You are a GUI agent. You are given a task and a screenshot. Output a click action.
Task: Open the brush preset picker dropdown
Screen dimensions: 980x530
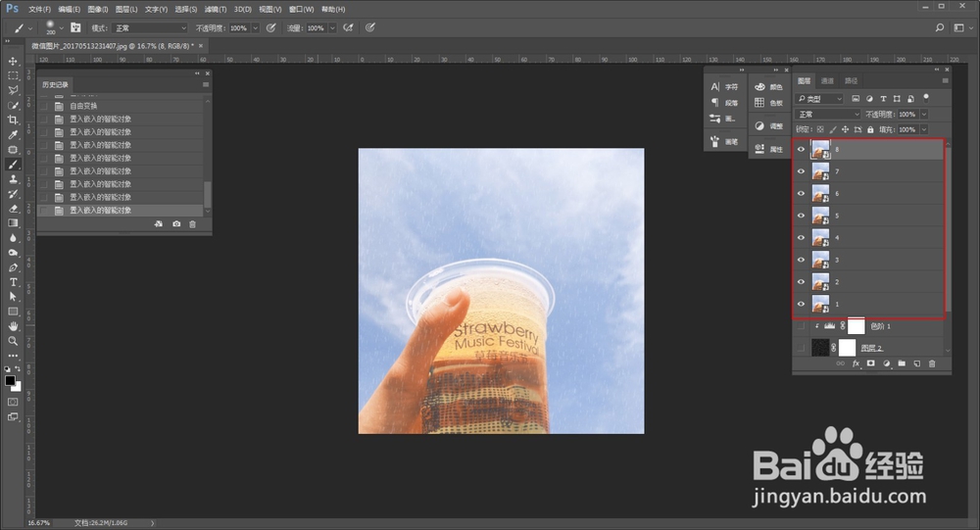point(61,28)
